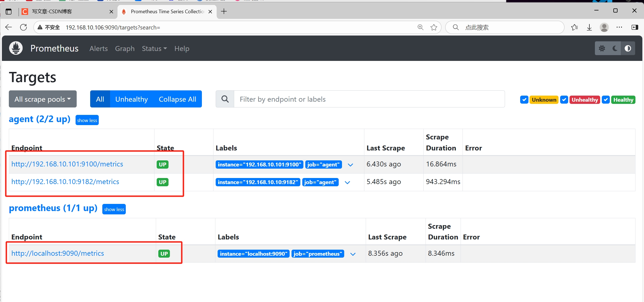Open the tab actions icon

(9, 12)
